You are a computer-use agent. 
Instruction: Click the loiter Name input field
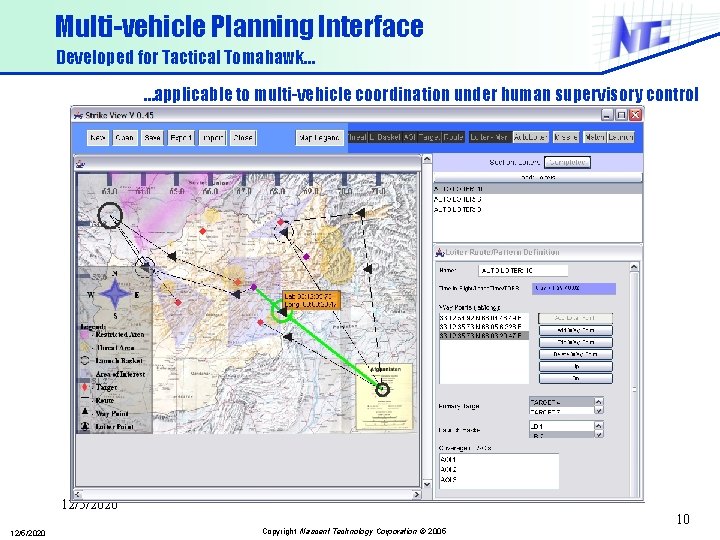523,270
